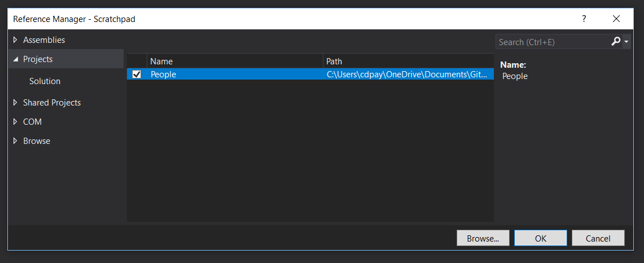Click the Browse... button
The height and width of the screenshot is (263, 644).
coord(483,238)
